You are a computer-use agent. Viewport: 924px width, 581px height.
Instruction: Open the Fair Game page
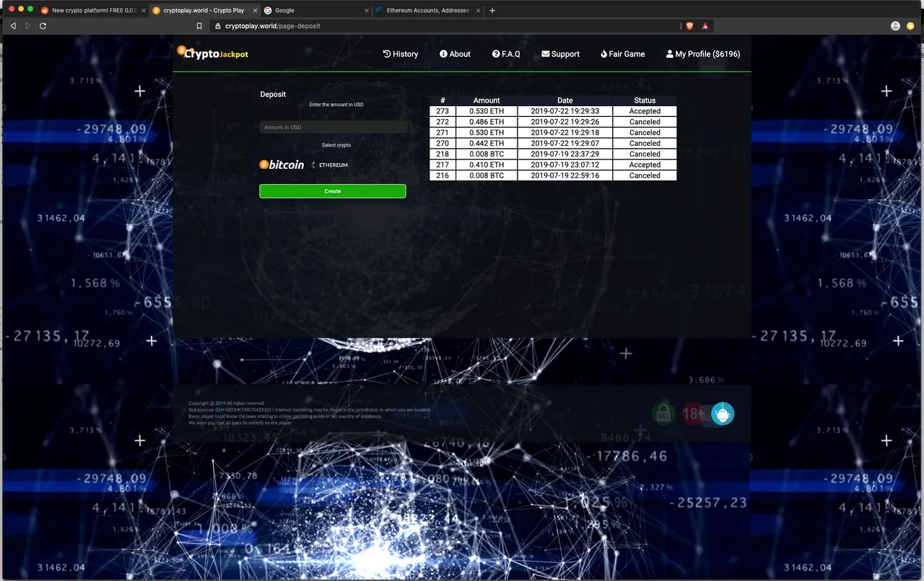[622, 54]
